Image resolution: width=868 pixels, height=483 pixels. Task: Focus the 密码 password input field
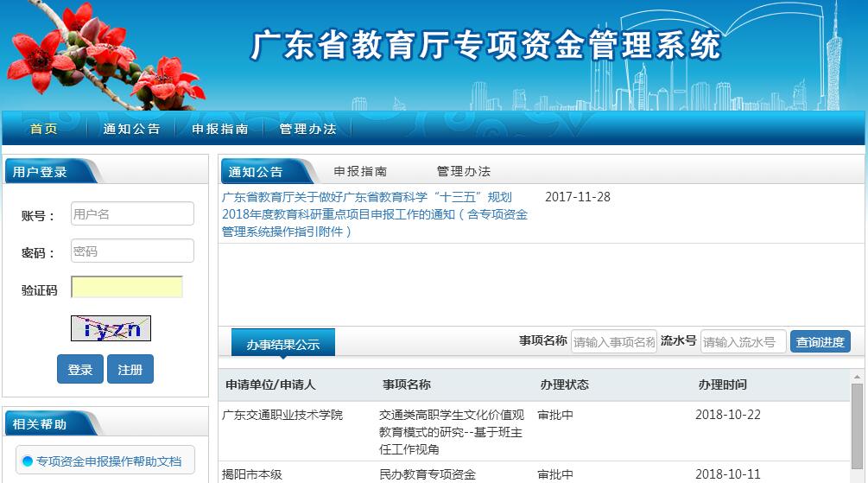pos(132,251)
